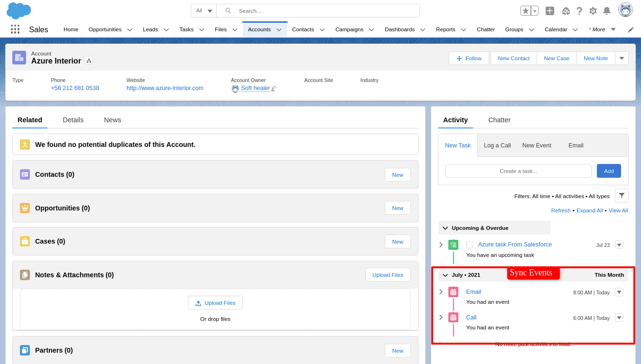The height and width of the screenshot is (364, 641).
Task: Open the Setup gear icon
Action: pyautogui.click(x=593, y=11)
